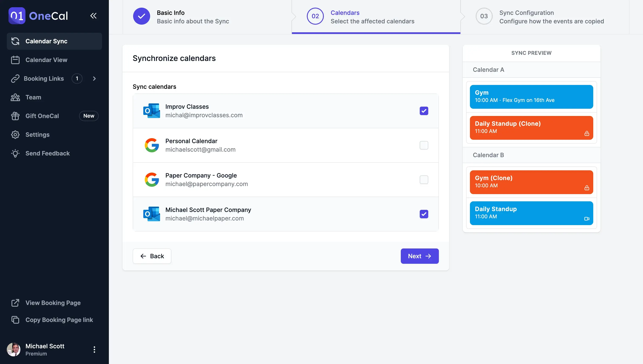643x364 pixels.
Task: Click the Booking Links sidebar icon
Action: (x=15, y=78)
